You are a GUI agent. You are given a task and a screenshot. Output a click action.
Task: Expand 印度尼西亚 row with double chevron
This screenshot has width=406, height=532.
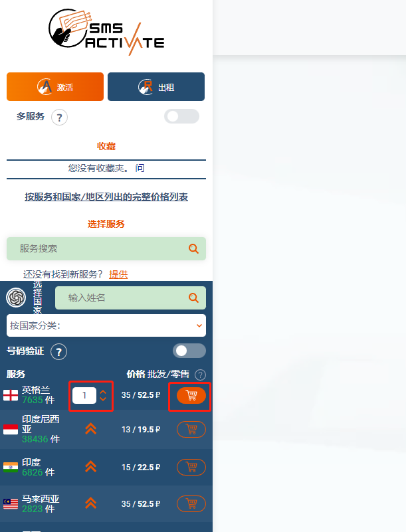coord(90,429)
